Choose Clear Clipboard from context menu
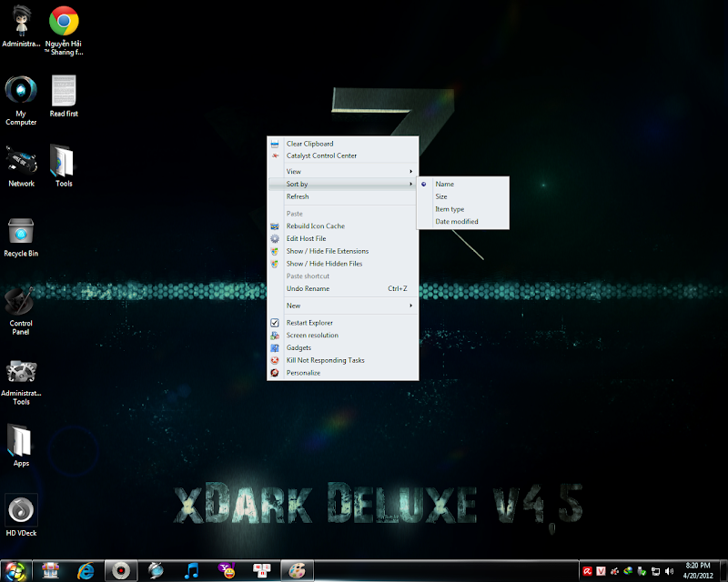Screen dimensions: 728x582 (x=342, y=144)
